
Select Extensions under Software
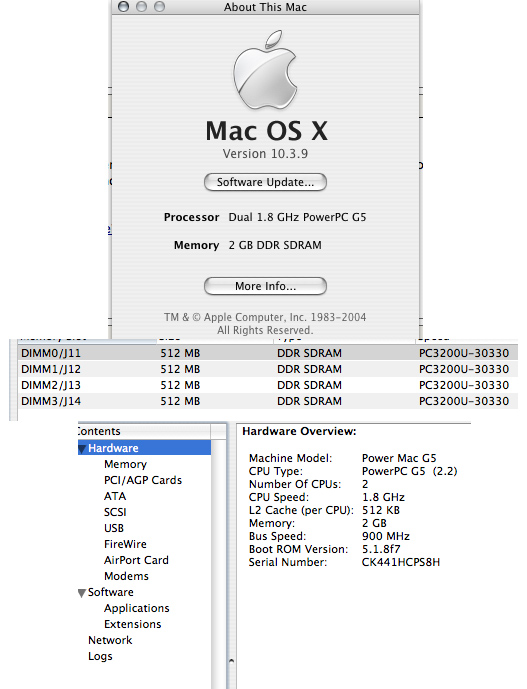133,624
